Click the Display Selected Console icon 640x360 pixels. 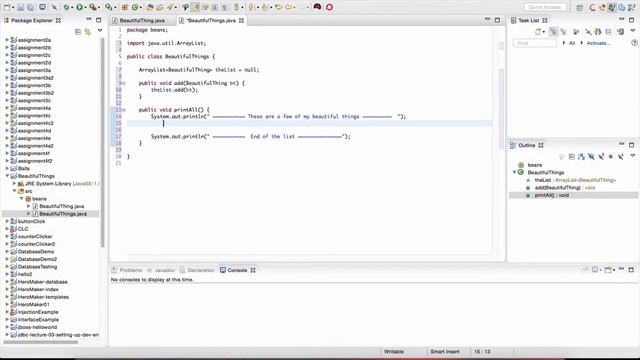[x=595, y=270]
